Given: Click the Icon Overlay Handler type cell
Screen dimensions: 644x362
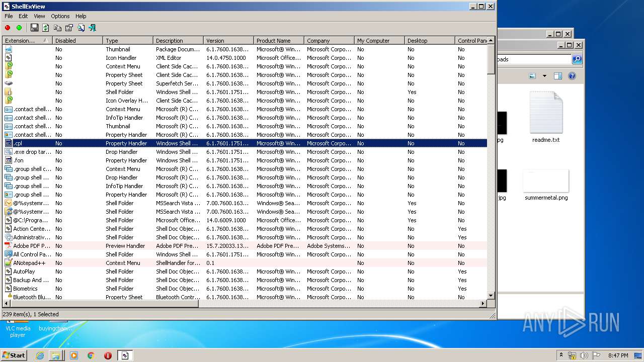Looking at the screenshot, I should click(127, 101).
